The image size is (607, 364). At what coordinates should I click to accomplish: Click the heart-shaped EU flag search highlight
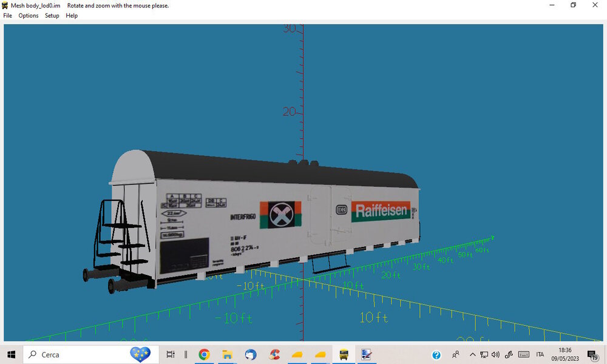[140, 354]
